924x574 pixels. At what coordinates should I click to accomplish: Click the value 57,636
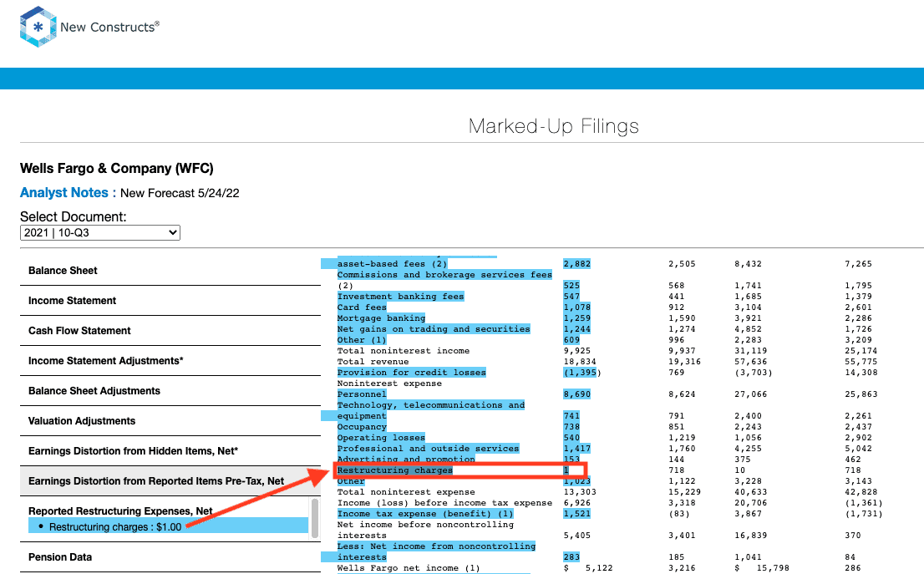click(751, 362)
